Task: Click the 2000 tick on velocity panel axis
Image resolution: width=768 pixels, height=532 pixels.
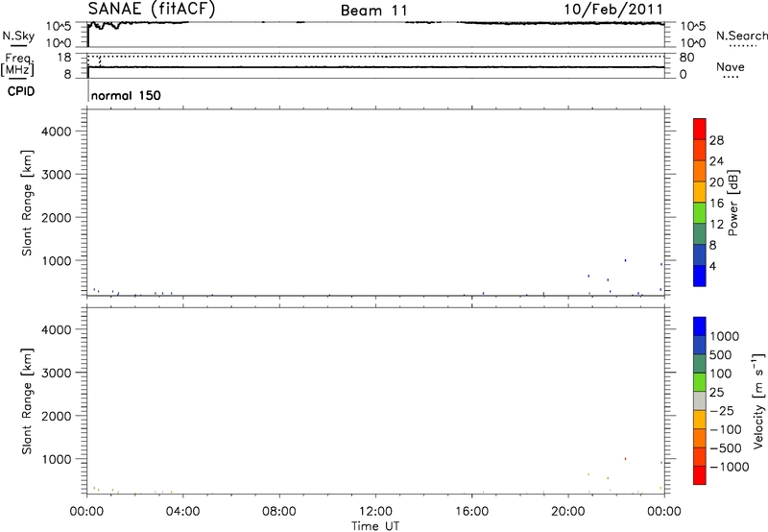Action: (x=57, y=416)
